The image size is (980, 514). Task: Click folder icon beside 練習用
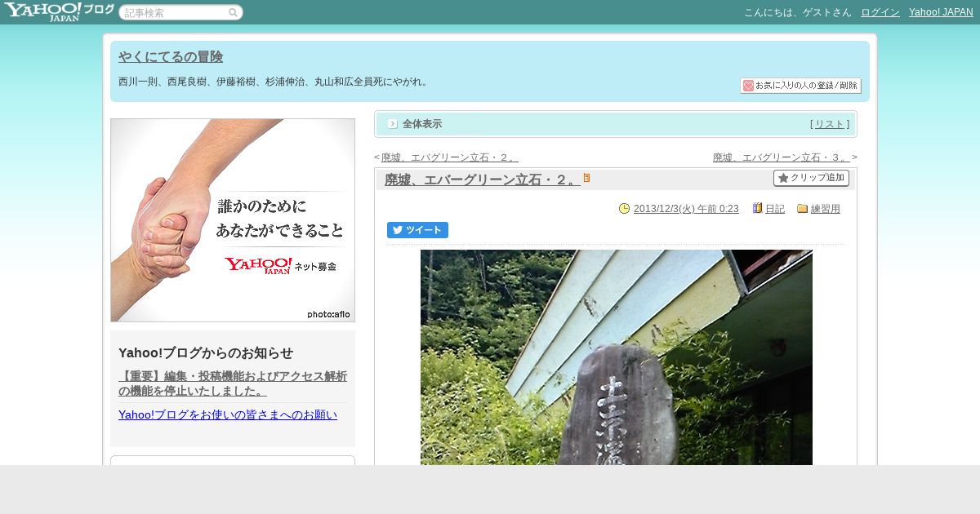point(802,209)
